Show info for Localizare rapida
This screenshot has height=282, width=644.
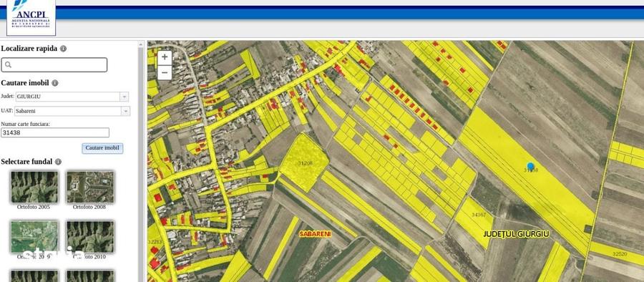coord(63,49)
